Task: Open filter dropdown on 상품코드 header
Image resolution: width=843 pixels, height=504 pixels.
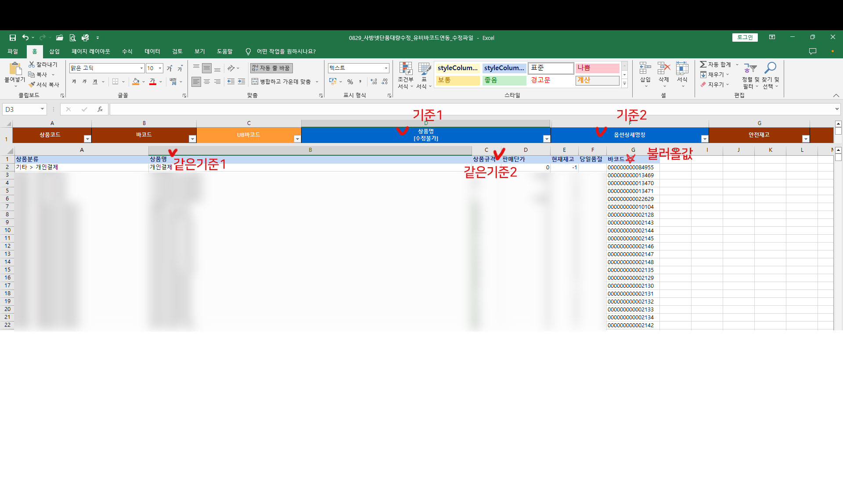Action: pos(87,139)
